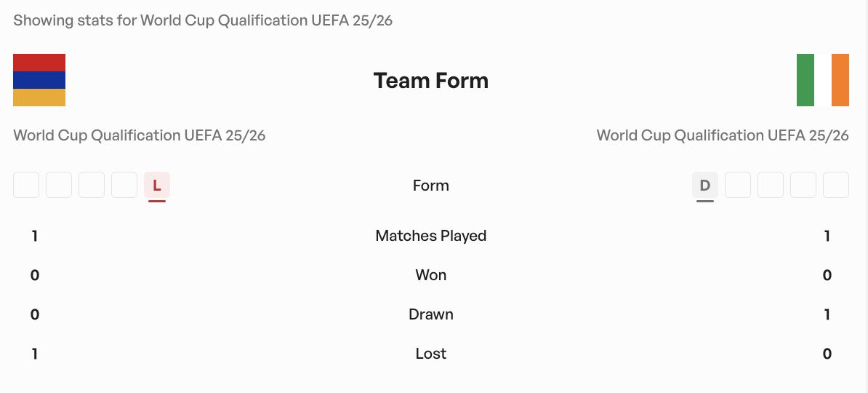Click the Ireland flag icon
The image size is (868, 393).
[823, 80]
